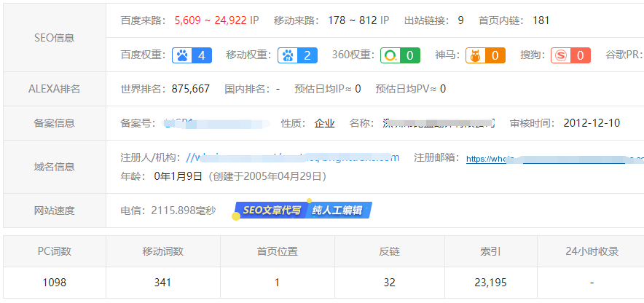The width and height of the screenshot is (644, 303).
Task: Click PC keyword count 1098
Action: tap(54, 283)
